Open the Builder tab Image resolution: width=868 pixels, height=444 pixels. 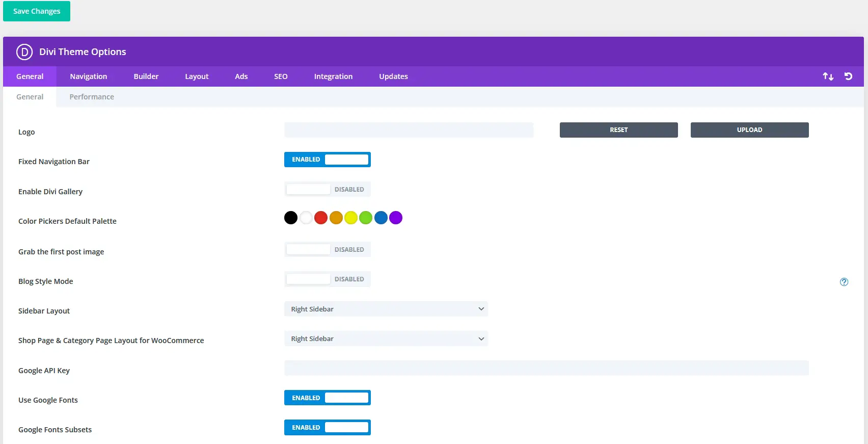146,76
